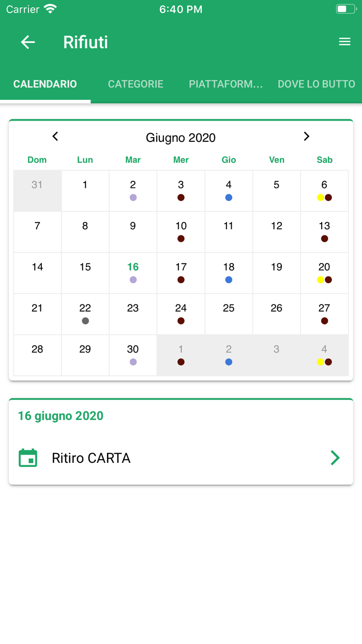Expand the Ritiro CARTA entry chevron
The height and width of the screenshot is (644, 362).
coord(335,458)
